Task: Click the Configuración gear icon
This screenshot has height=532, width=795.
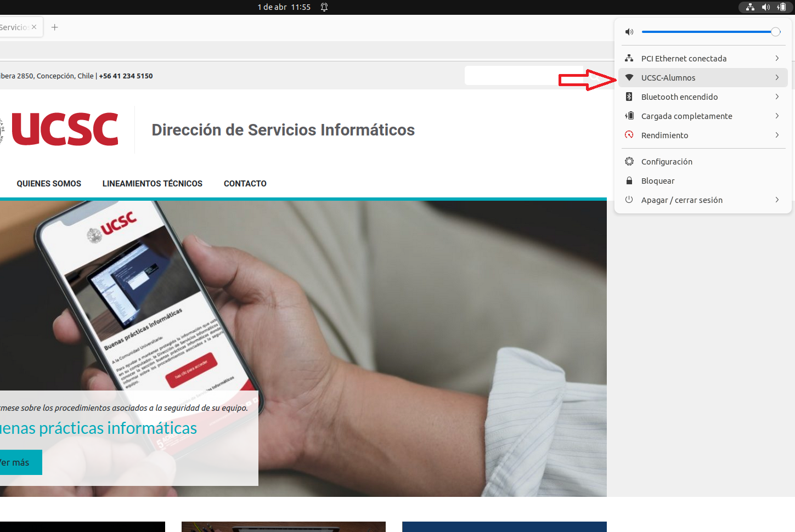Action: click(x=629, y=161)
